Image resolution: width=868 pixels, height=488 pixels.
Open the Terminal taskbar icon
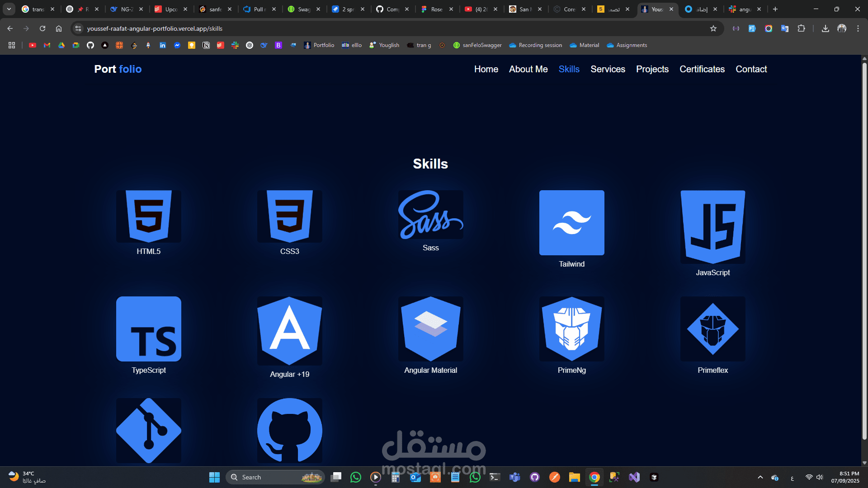(x=495, y=477)
